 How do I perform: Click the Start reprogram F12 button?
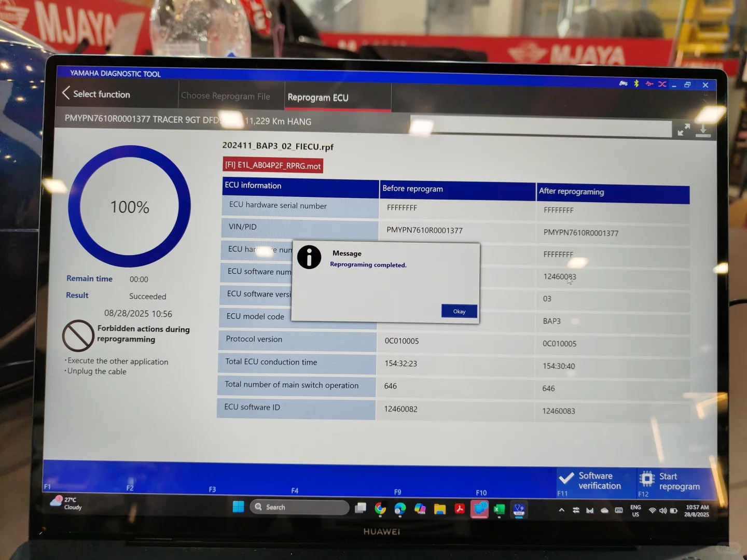click(676, 483)
